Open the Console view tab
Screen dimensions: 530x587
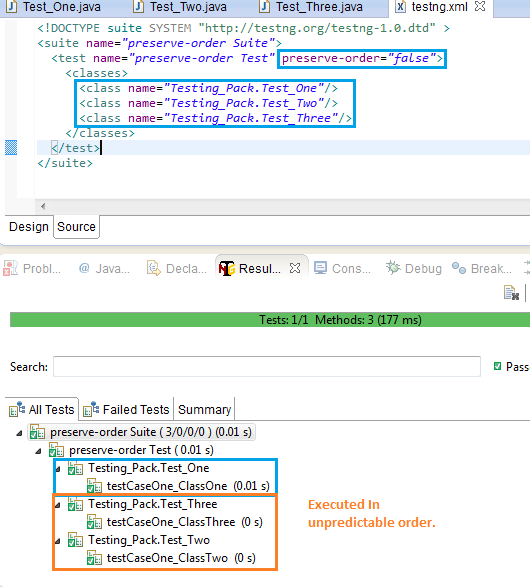[342, 268]
